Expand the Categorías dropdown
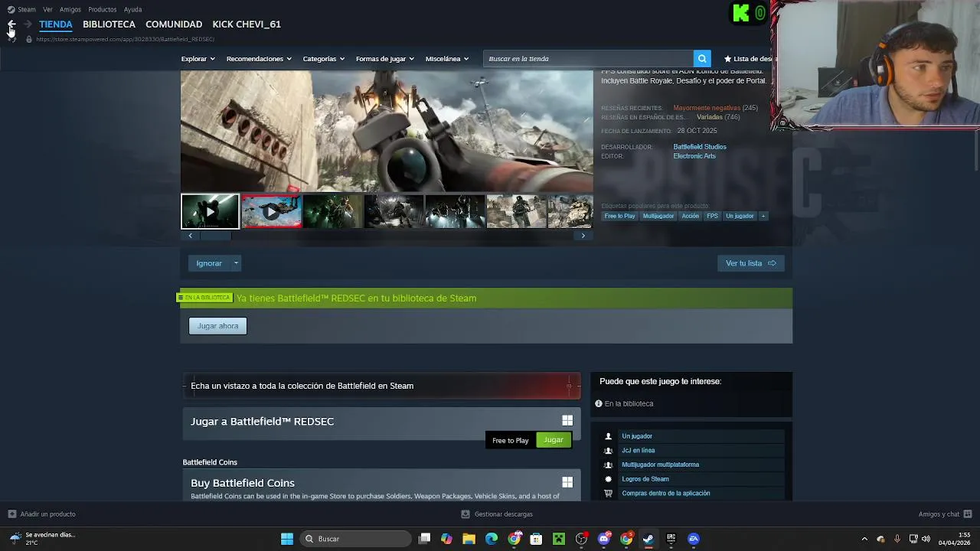The width and height of the screenshot is (980, 551). (323, 59)
